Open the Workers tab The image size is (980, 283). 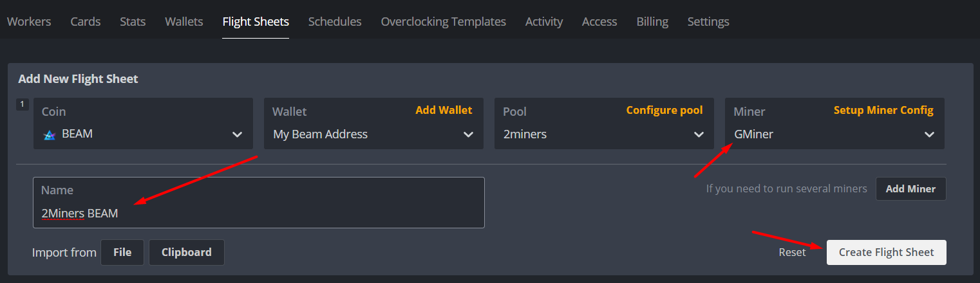(x=29, y=21)
